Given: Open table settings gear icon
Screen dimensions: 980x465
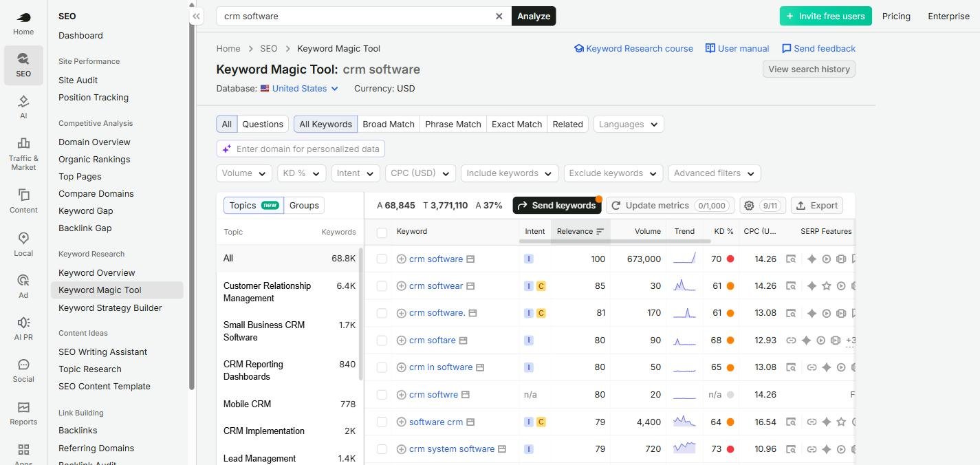Looking at the screenshot, I should pos(749,205).
